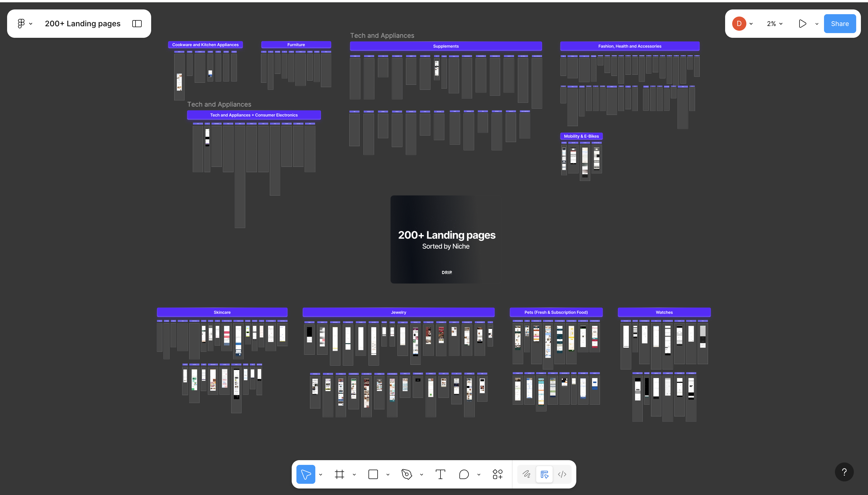Click the 200+ Landing pages file name

[x=83, y=23]
